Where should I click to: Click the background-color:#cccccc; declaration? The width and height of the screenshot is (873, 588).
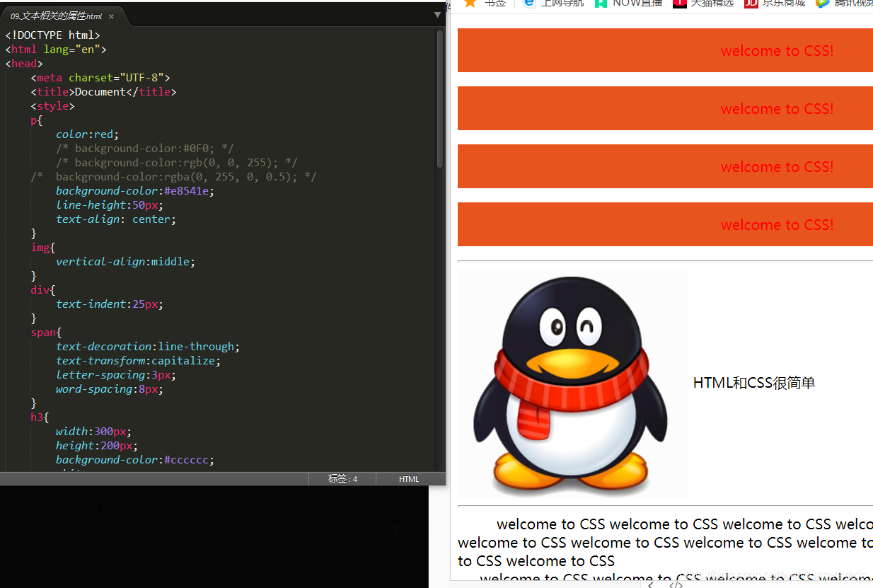135,460
